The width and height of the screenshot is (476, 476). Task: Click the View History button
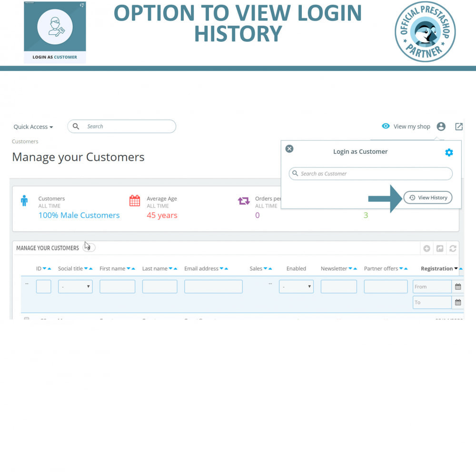click(427, 198)
